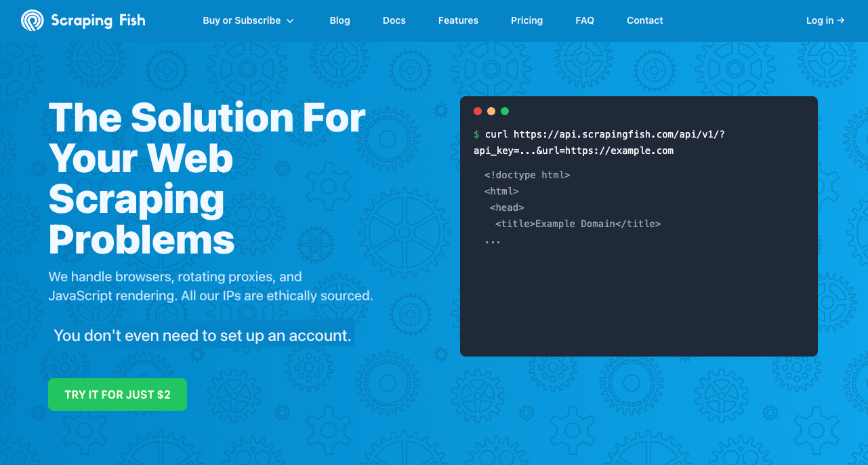
Task: Click the TRY IT FOR JUST $2 button
Action: 117,395
